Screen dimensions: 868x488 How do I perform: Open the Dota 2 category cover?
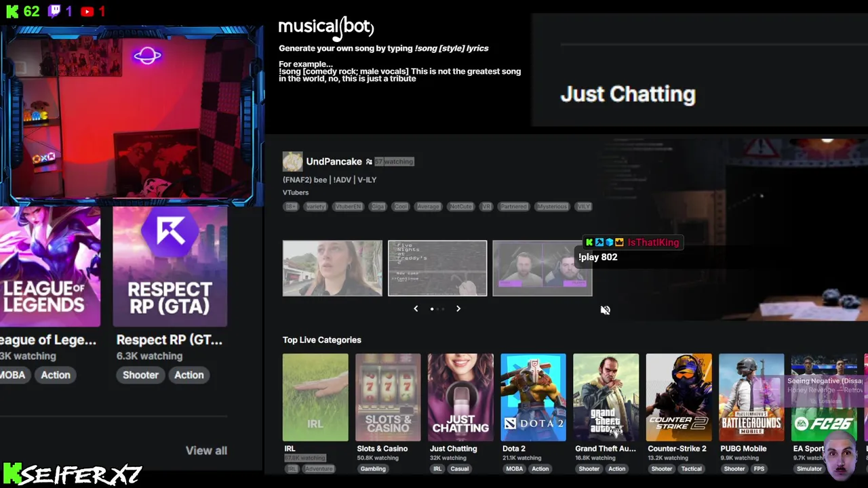click(533, 397)
